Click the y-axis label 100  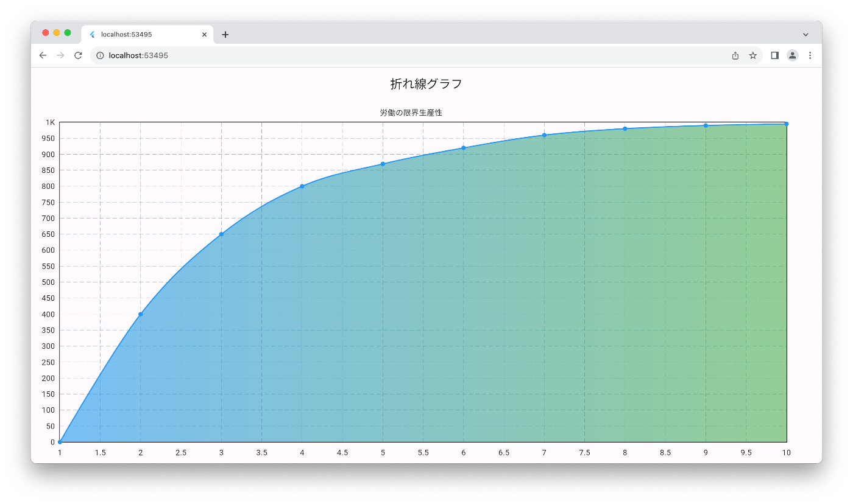(49, 410)
